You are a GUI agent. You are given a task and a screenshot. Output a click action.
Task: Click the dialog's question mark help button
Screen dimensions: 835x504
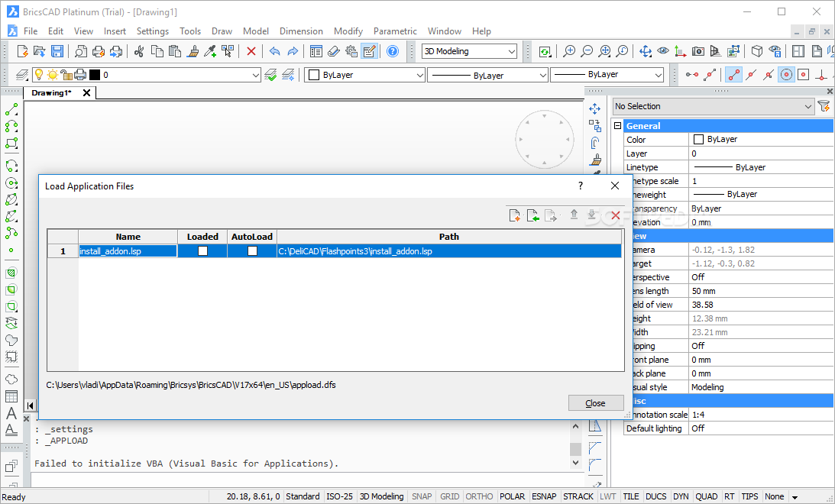pyautogui.click(x=581, y=186)
